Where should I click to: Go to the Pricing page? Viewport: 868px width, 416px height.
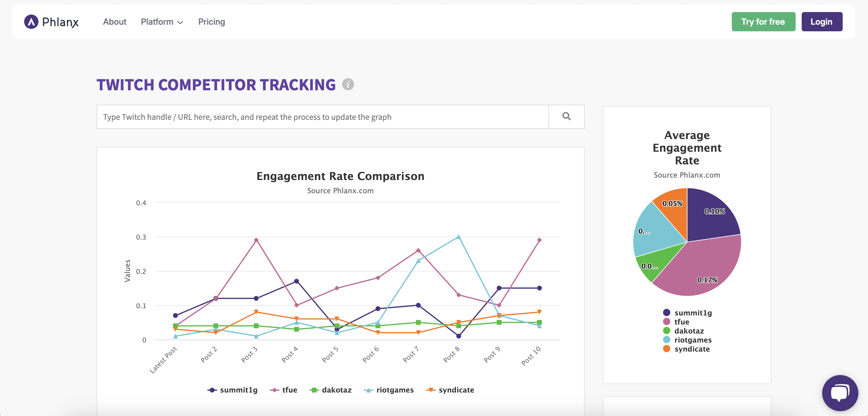coord(211,22)
